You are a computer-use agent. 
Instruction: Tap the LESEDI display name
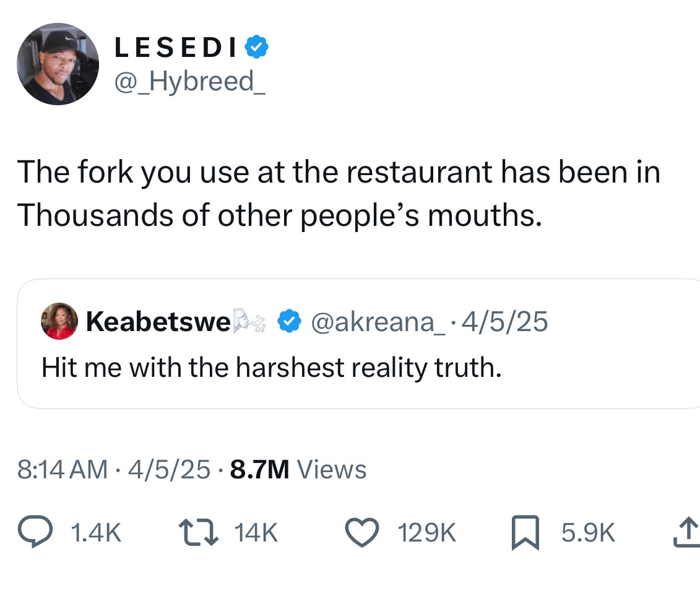pos(176,48)
